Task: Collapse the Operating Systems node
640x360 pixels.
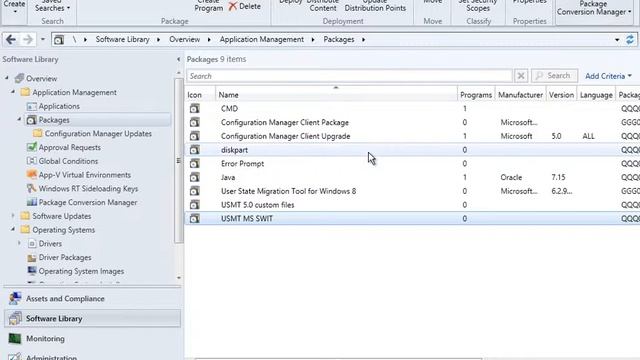Action: click(13, 229)
